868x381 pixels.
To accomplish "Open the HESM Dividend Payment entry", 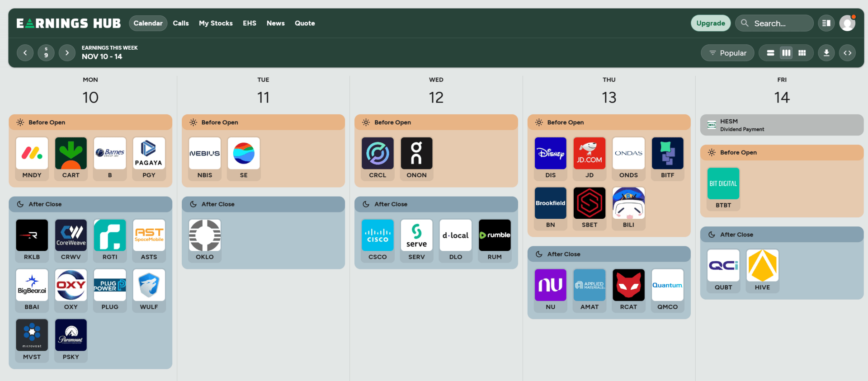I will pyautogui.click(x=782, y=125).
